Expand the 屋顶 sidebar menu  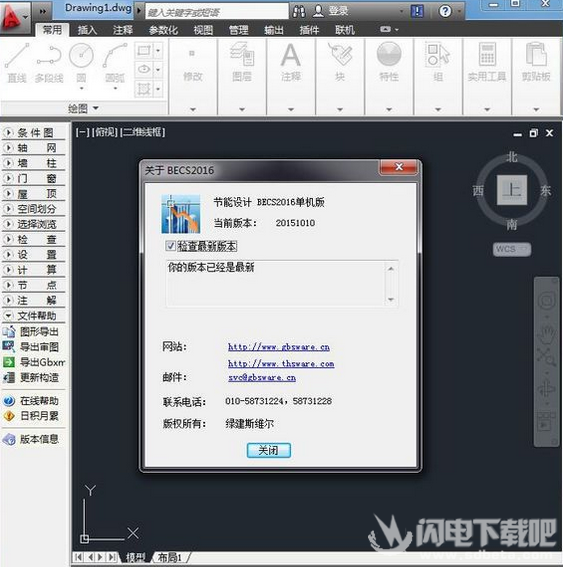pyautogui.click(x=34, y=194)
